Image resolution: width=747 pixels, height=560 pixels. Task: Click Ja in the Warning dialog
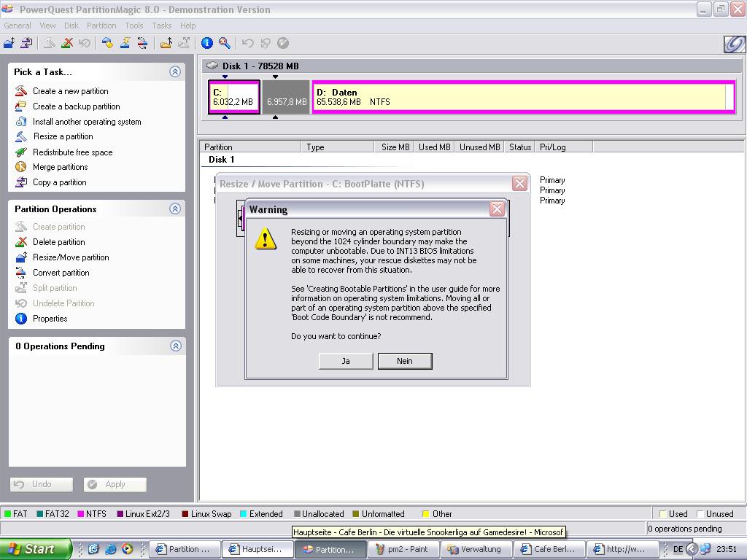pos(346,361)
